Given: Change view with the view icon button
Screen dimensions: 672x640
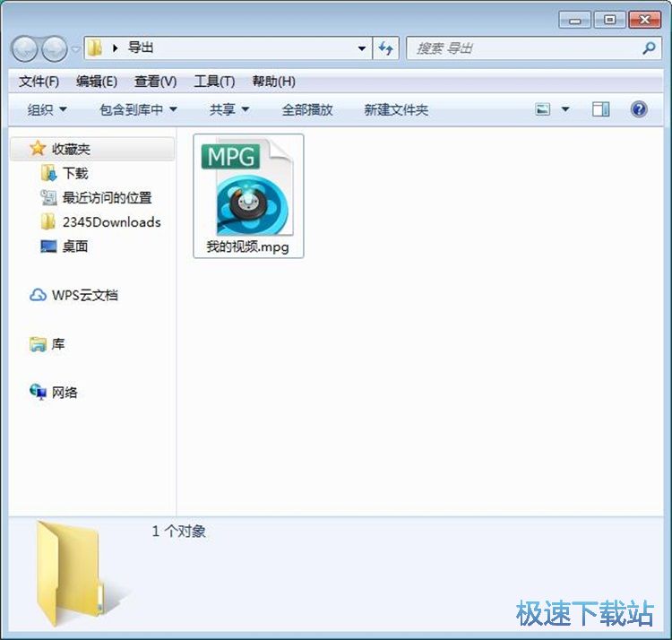Looking at the screenshot, I should coord(543,109).
